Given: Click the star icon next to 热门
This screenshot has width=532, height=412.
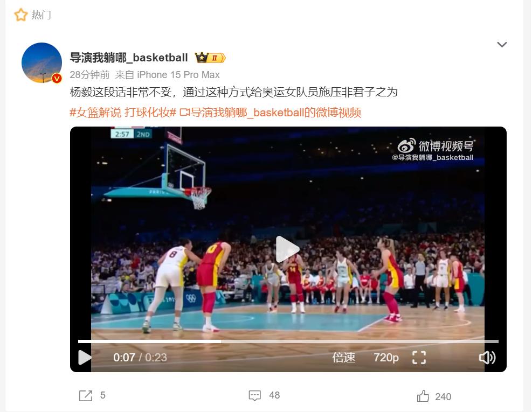Looking at the screenshot, I should click(20, 15).
